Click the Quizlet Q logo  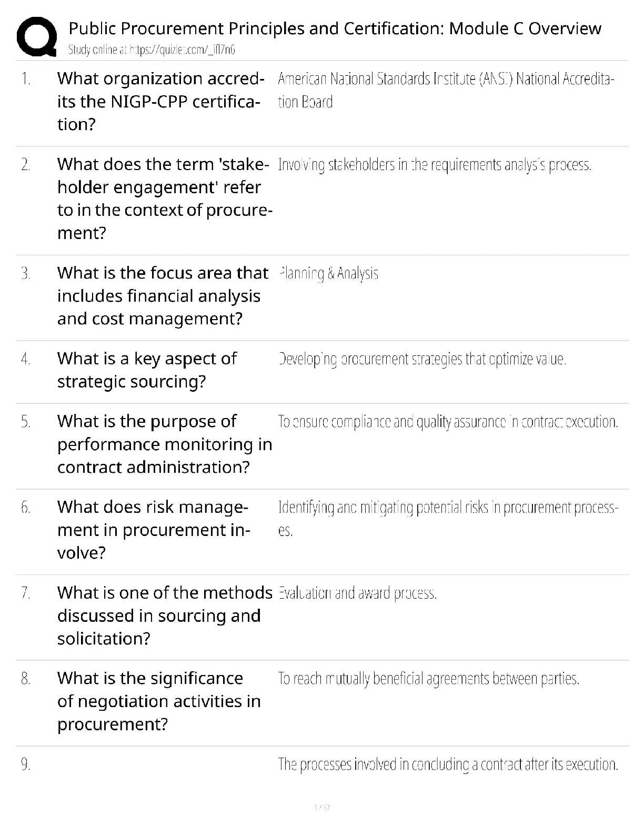coord(37,36)
